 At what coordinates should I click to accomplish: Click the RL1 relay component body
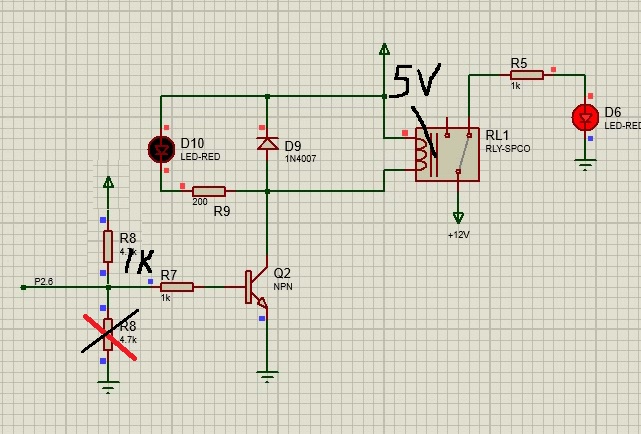pyautogui.click(x=447, y=154)
